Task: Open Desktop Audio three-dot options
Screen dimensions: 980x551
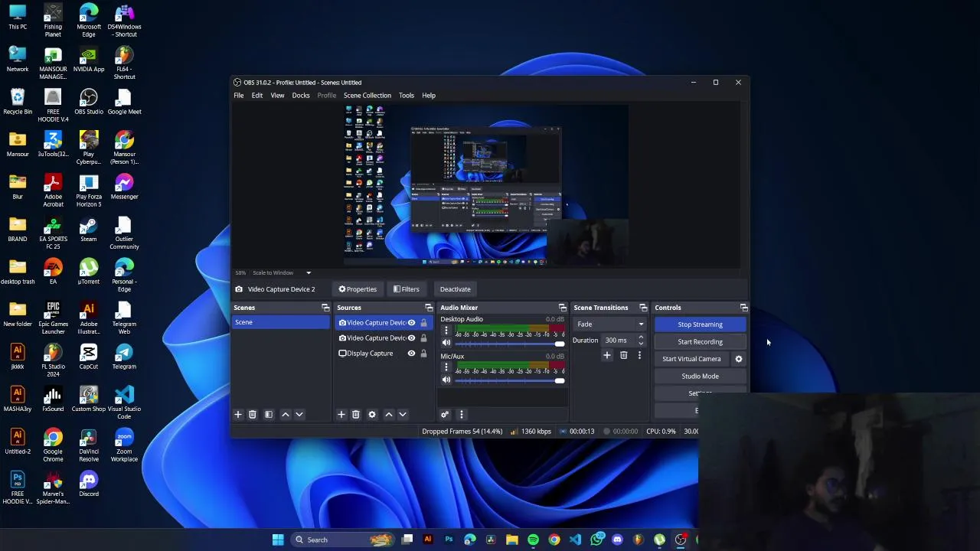Action: point(446,331)
